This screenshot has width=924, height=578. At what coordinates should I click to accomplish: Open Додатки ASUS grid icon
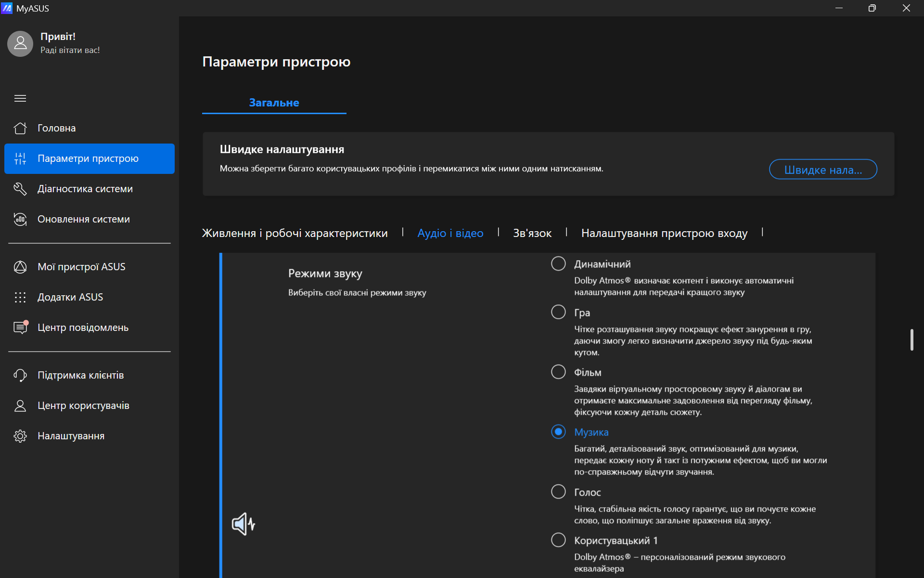coord(20,297)
